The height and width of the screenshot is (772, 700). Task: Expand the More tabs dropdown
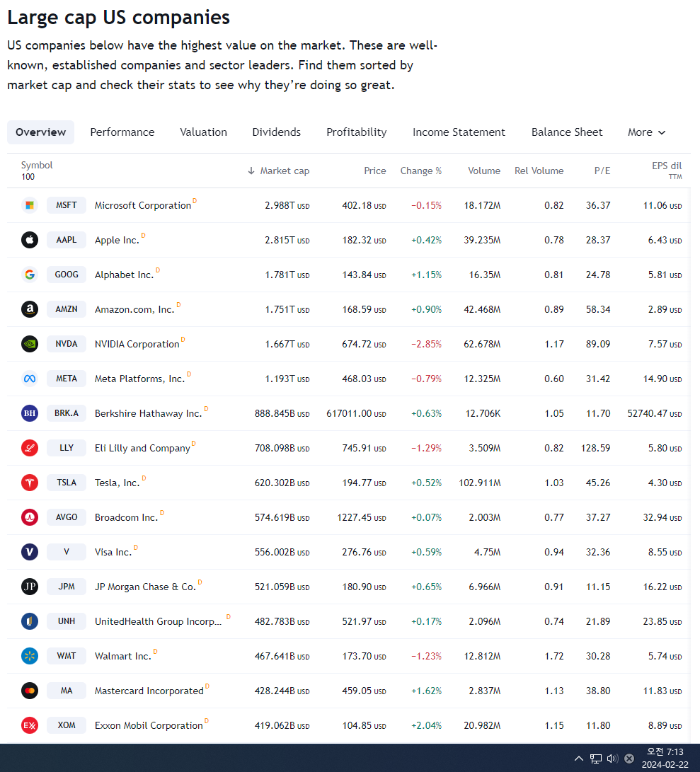[x=646, y=132]
